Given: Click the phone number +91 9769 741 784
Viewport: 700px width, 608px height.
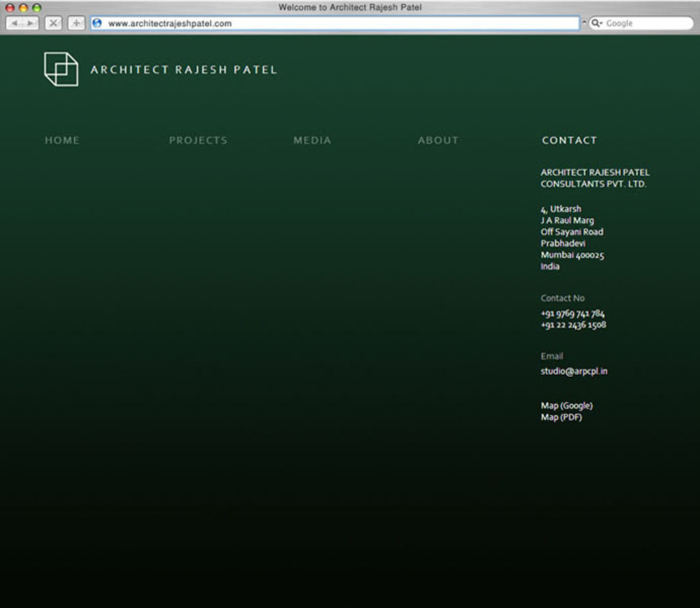Looking at the screenshot, I should pyautogui.click(x=573, y=314).
